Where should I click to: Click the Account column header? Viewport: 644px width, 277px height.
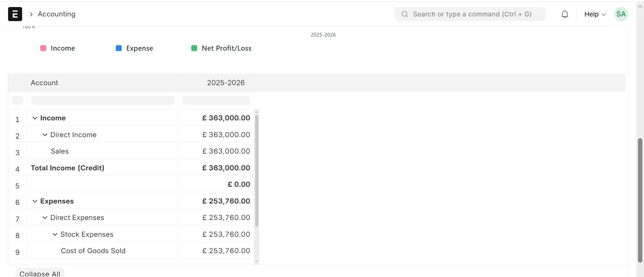tap(45, 83)
